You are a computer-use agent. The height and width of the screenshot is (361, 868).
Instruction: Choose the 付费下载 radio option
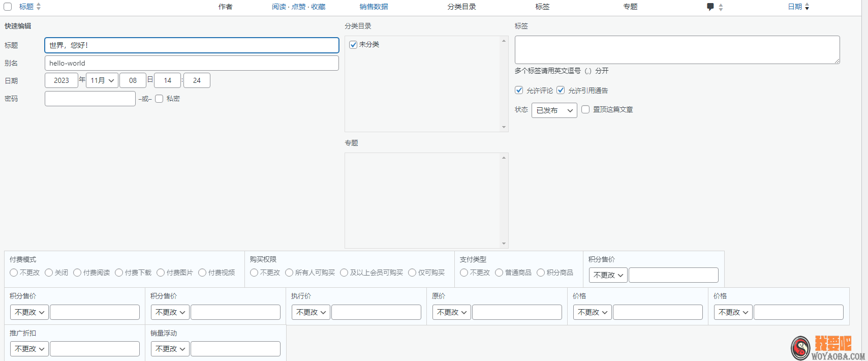pos(119,273)
